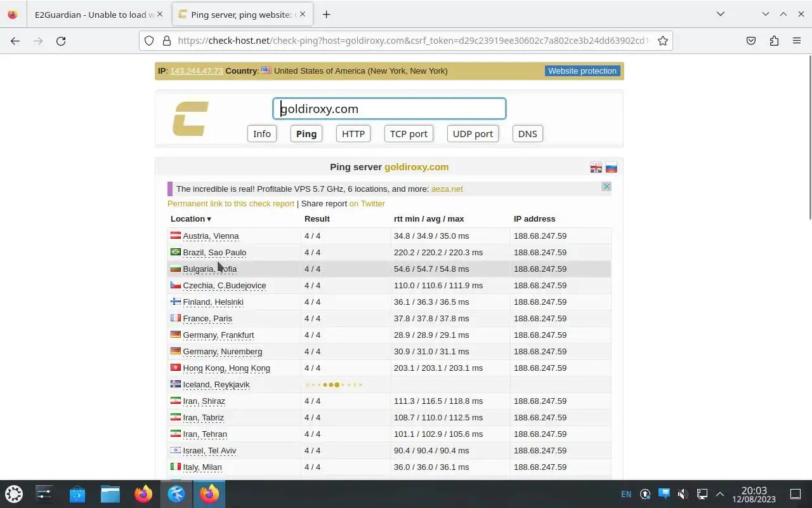Open the Germany, Nuremberg node link
Image resolution: width=812 pixels, height=508 pixels.
click(x=223, y=352)
